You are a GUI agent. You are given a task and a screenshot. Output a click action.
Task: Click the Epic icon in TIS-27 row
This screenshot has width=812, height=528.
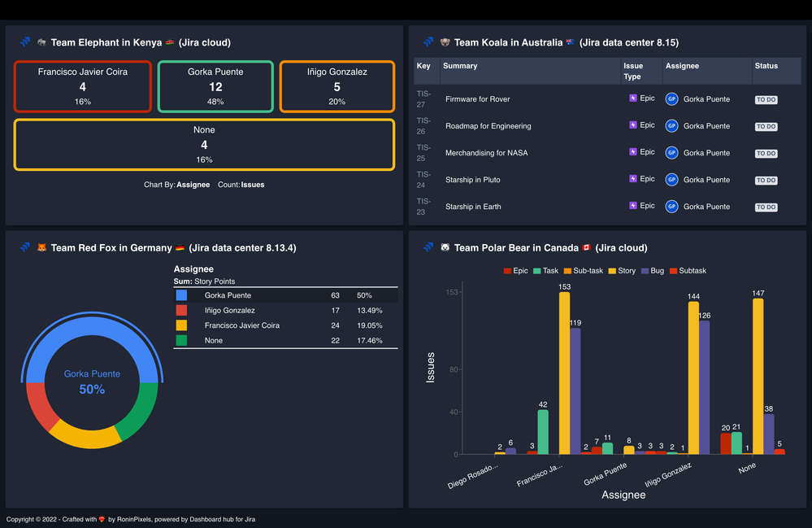(x=633, y=98)
